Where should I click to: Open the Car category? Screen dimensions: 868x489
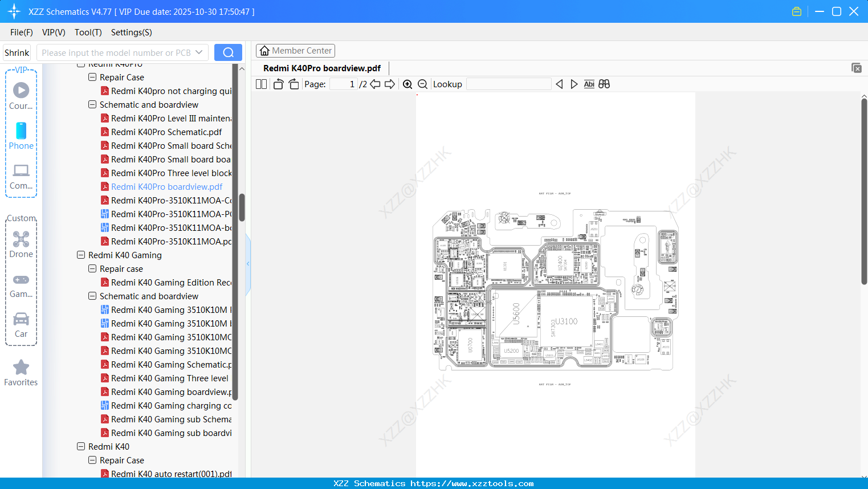pos(21,325)
